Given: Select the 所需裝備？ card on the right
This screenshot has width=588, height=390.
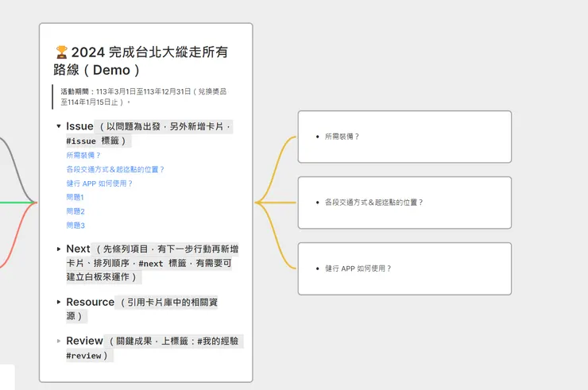Looking at the screenshot, I should tap(404, 137).
